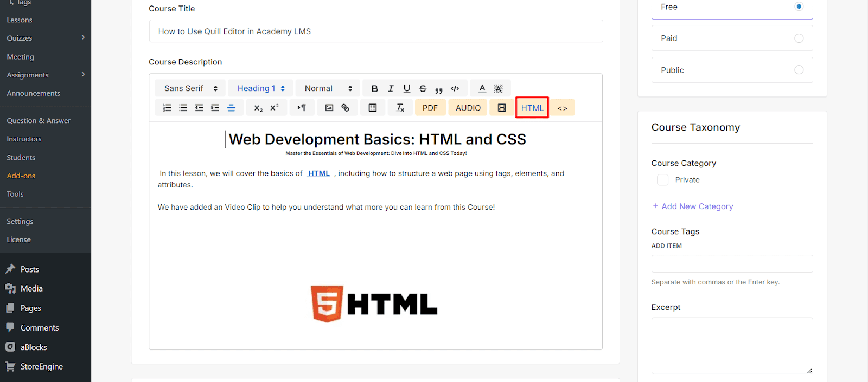Click the Posts pin icon

[x=10, y=269]
